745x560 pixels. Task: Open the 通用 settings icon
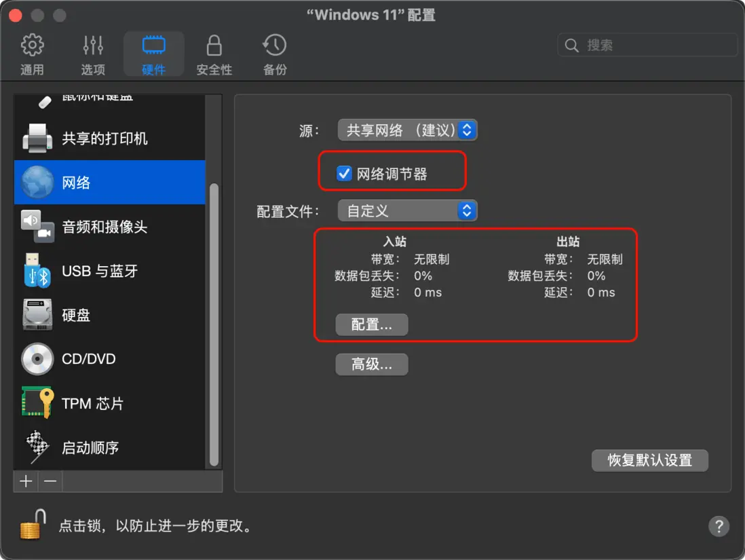click(x=32, y=53)
